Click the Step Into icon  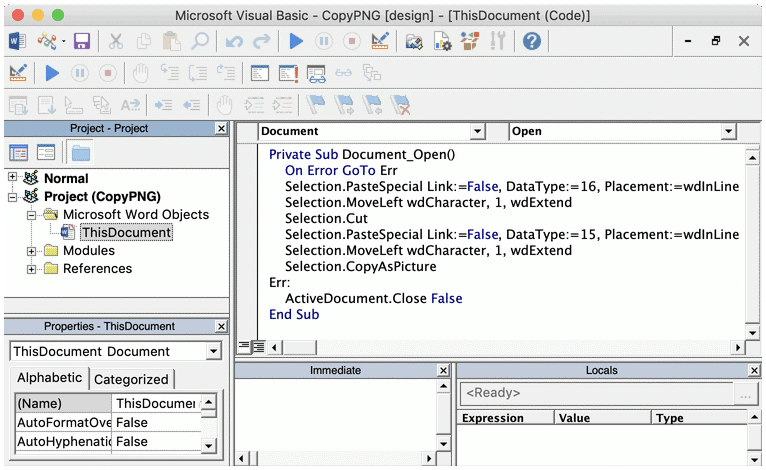170,73
